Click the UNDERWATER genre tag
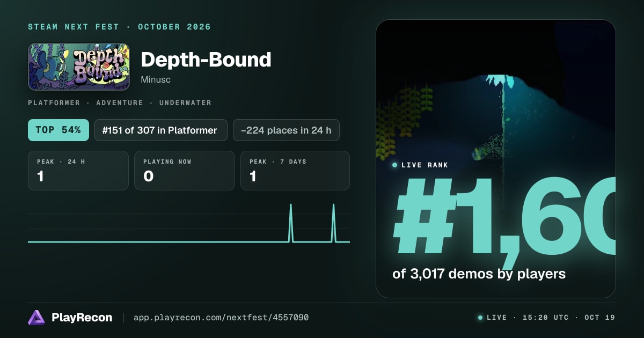The image size is (644, 338). click(x=185, y=102)
